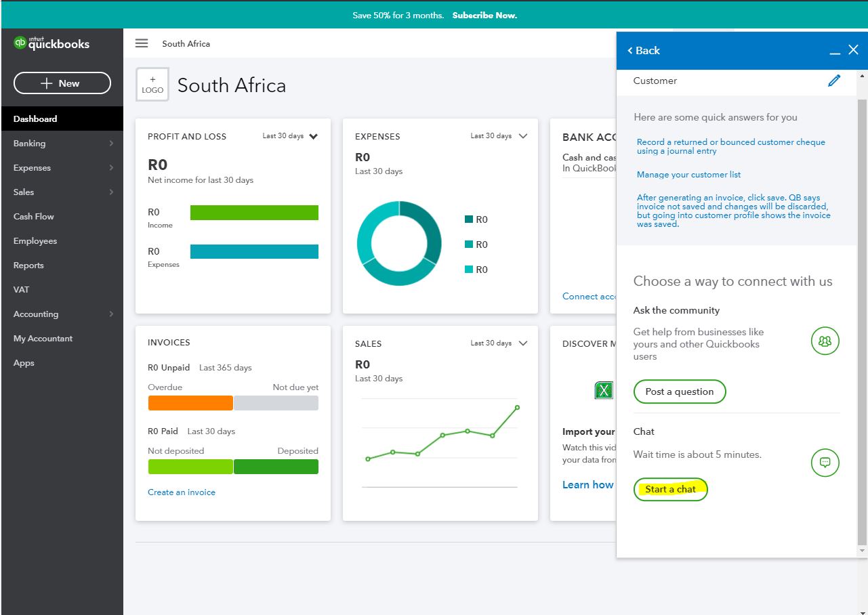Open Cash Flow in the sidebar
The image size is (868, 615).
click(34, 217)
